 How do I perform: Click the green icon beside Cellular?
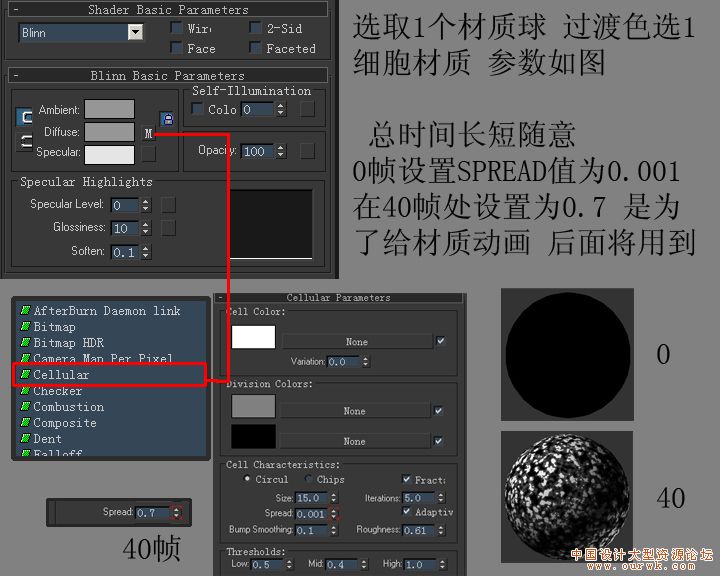(26, 374)
